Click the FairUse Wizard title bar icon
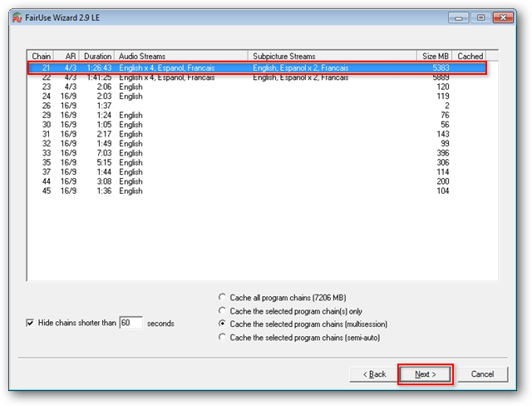 17,17
